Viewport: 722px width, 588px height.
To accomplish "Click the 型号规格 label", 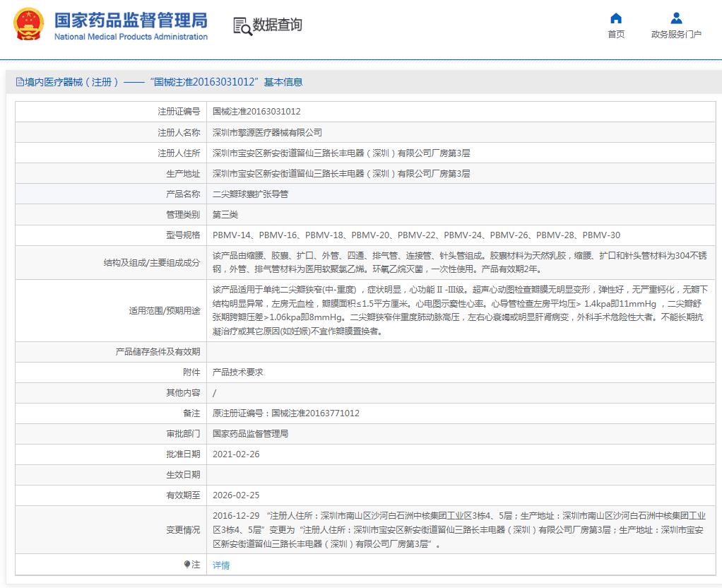I will coord(183,235).
